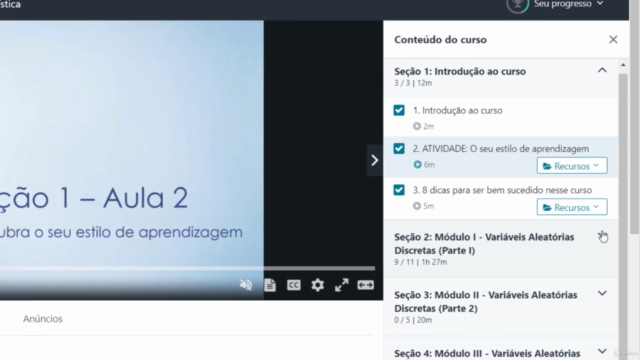This screenshot has width=640, height=360.
Task: Uncheck lecture 1 Introdução ao curso
Action: 399,111
